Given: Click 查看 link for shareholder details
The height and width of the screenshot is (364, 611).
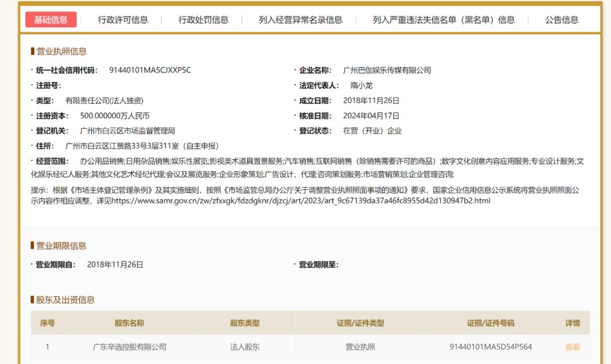Looking at the screenshot, I should [x=573, y=347].
